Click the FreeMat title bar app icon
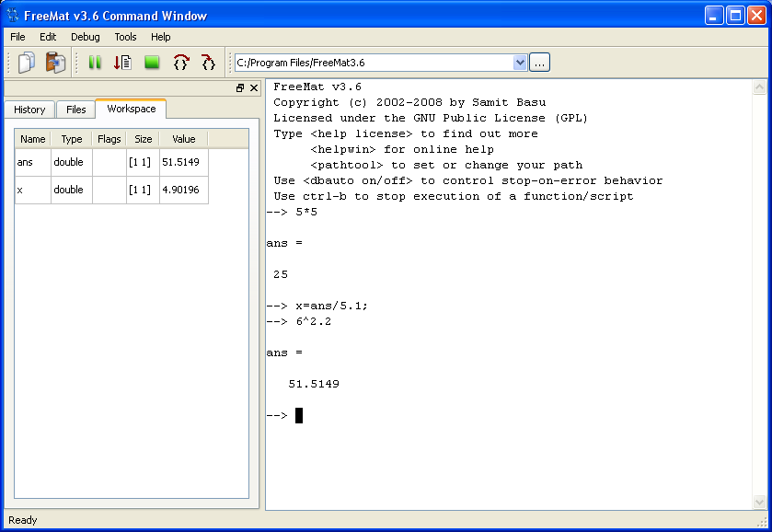Screen dimensions: 772x532 click(x=12, y=16)
